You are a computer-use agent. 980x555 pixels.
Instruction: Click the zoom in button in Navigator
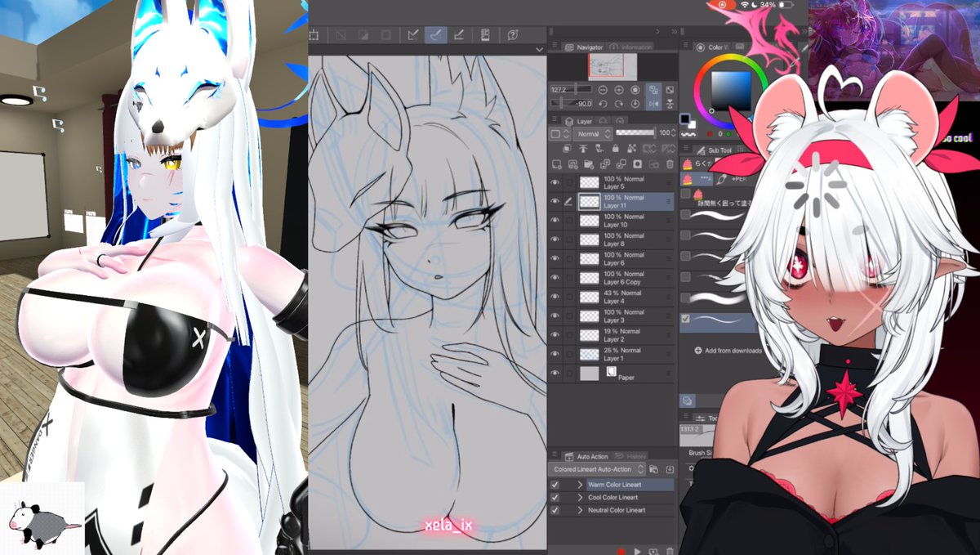pos(619,89)
